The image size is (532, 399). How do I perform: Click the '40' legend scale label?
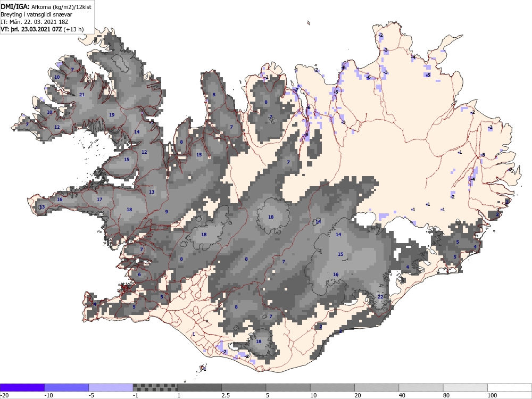point(402,395)
